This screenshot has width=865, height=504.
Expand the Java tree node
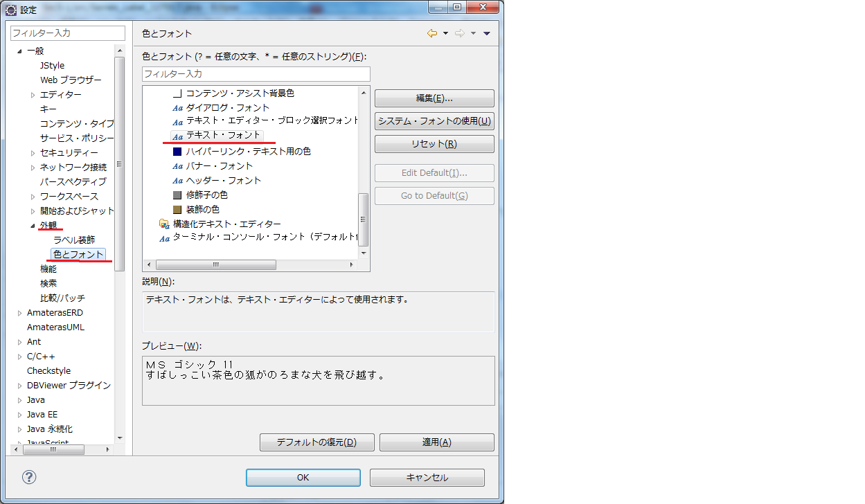[x=19, y=400]
